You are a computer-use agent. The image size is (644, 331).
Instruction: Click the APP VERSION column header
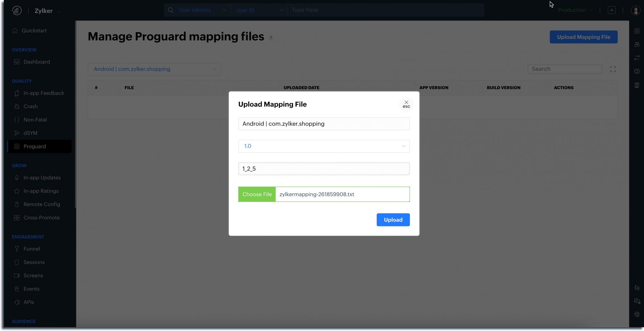pos(434,87)
